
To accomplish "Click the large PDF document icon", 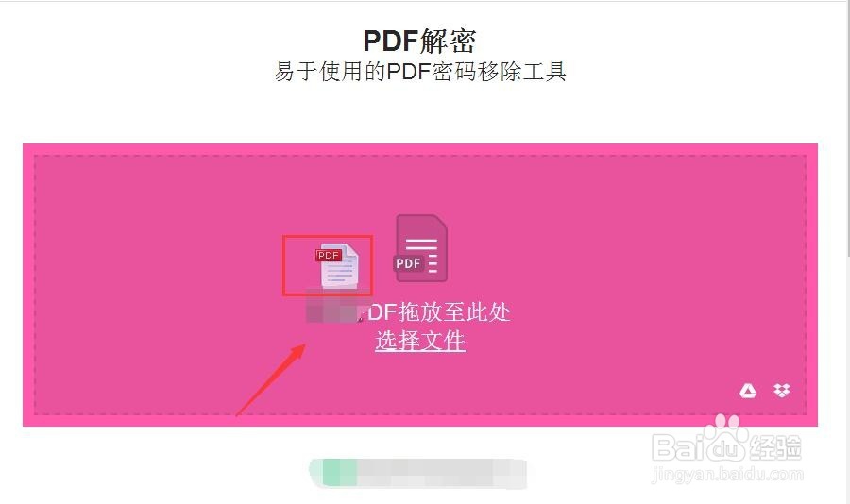I will point(420,248).
